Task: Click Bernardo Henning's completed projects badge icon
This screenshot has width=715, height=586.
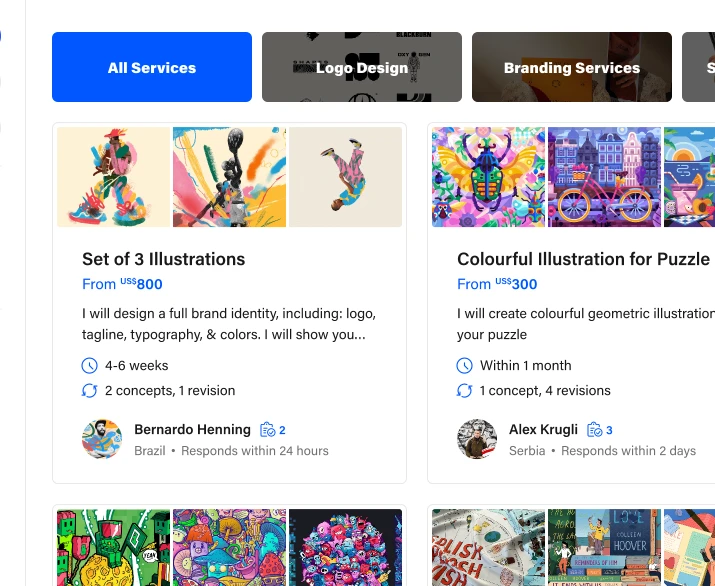Action: pos(267,430)
